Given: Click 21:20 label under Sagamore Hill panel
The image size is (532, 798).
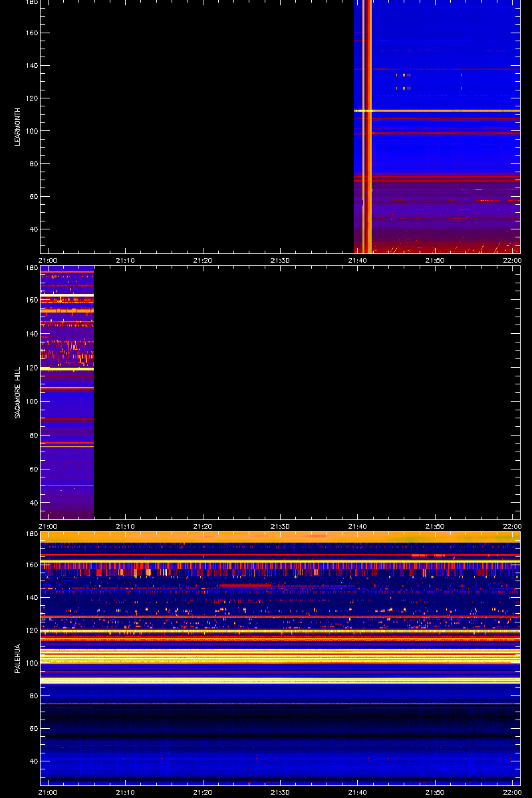Looking at the screenshot, I should 203,526.
